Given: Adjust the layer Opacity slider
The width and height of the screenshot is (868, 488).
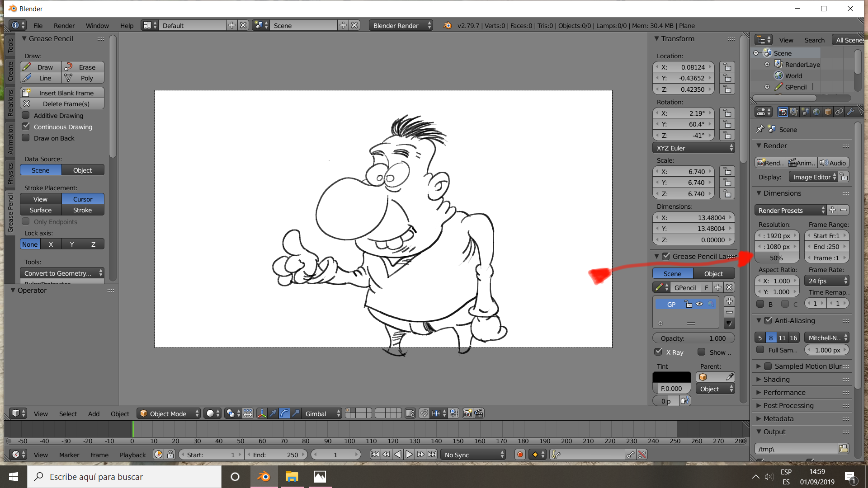Looking at the screenshot, I should (693, 338).
